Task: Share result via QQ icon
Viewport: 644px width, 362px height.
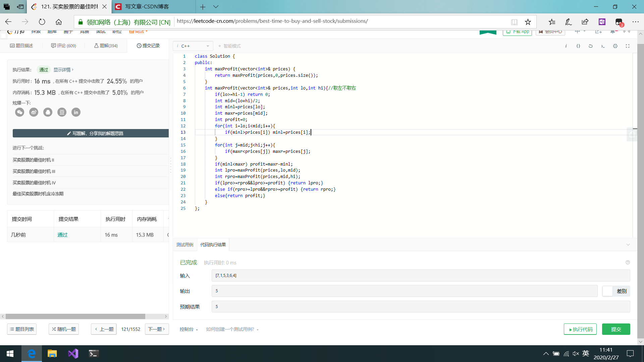Action: click(x=48, y=112)
